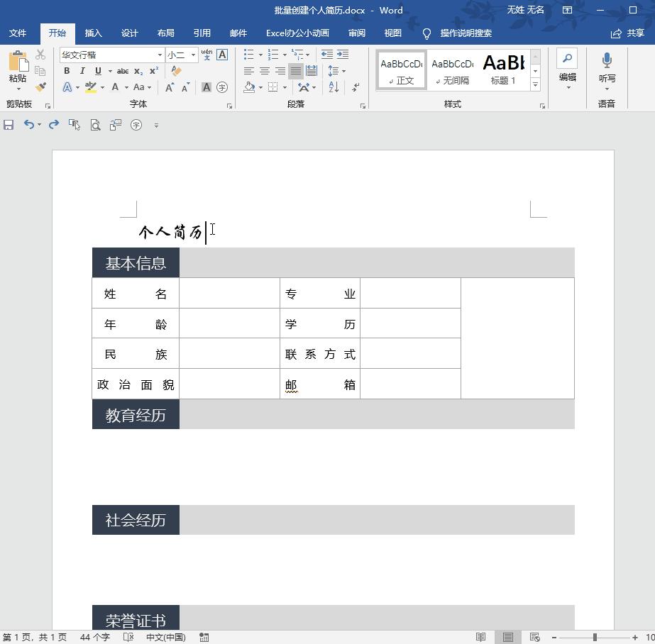Apply italic formatting
This screenshot has width=655, height=644.
point(82,70)
